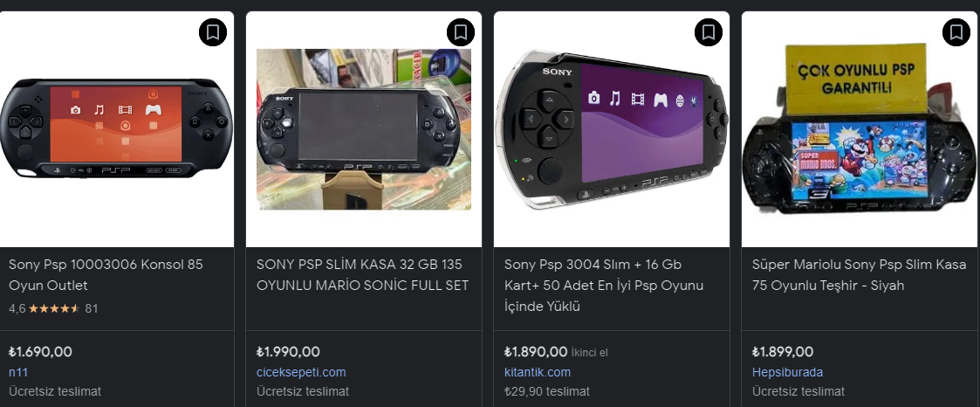Open 'SONY PSP SLİM KASA 32 GB' title
The image size is (980, 407).
362,274
